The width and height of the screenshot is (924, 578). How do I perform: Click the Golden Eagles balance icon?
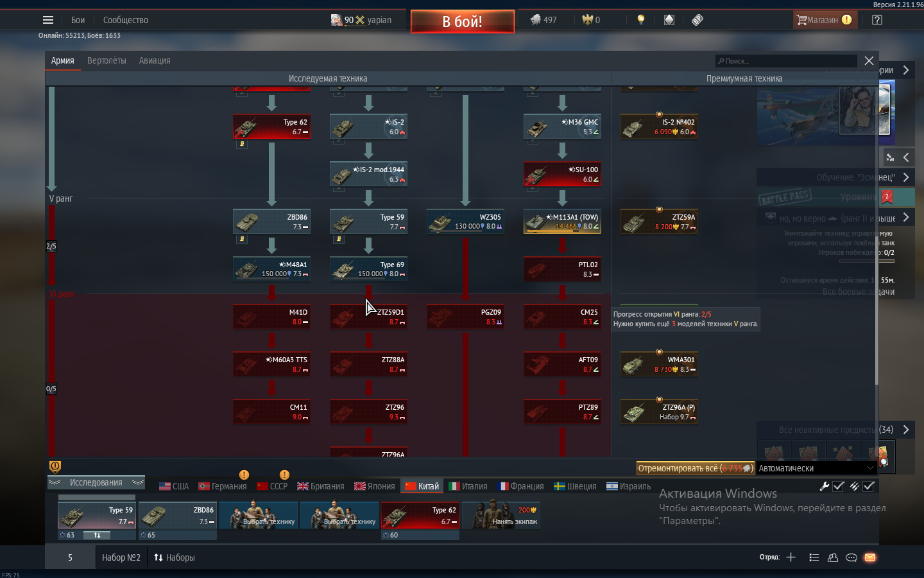click(x=587, y=20)
